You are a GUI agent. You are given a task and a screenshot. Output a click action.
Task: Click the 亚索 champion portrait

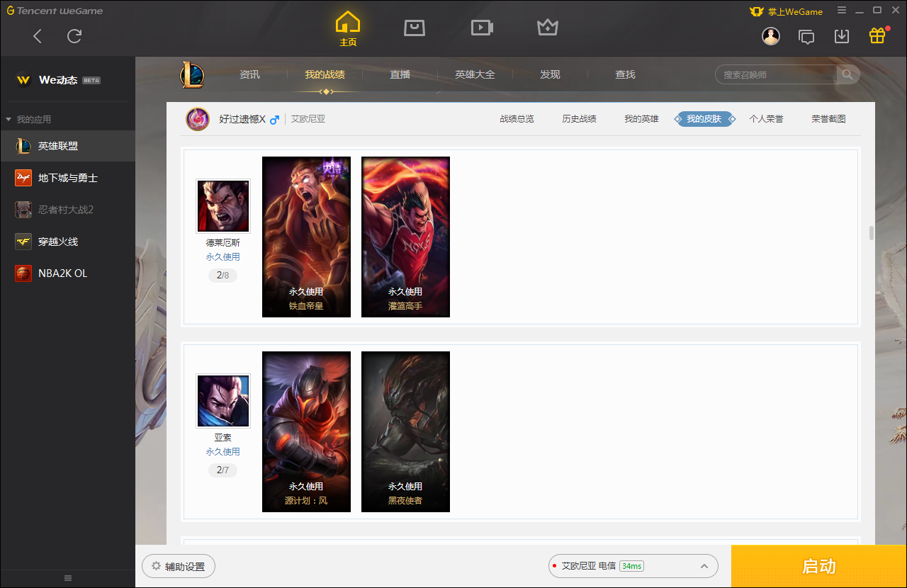[223, 401]
